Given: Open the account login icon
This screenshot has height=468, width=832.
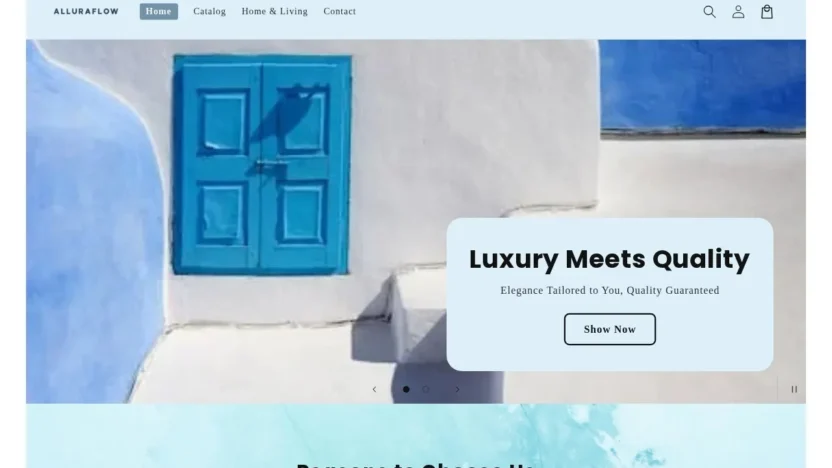Looking at the screenshot, I should tap(738, 12).
